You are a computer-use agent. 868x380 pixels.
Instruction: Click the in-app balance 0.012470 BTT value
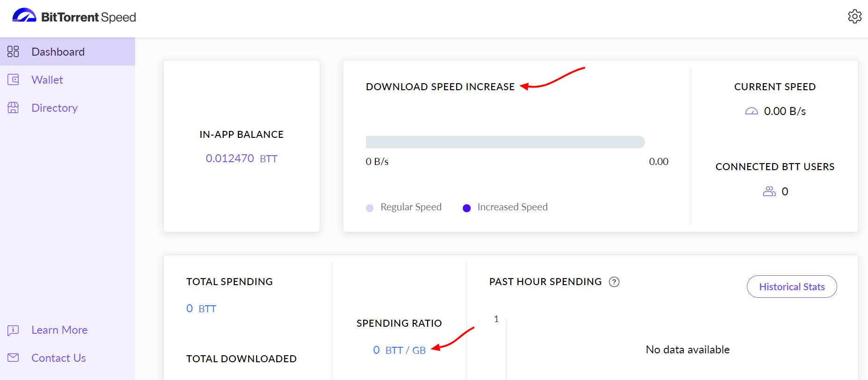coord(242,158)
